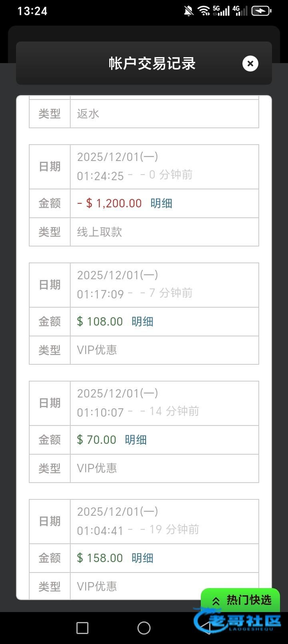Close the 帐户交易记录 dialog
The height and width of the screenshot is (644, 288).
pyautogui.click(x=250, y=64)
